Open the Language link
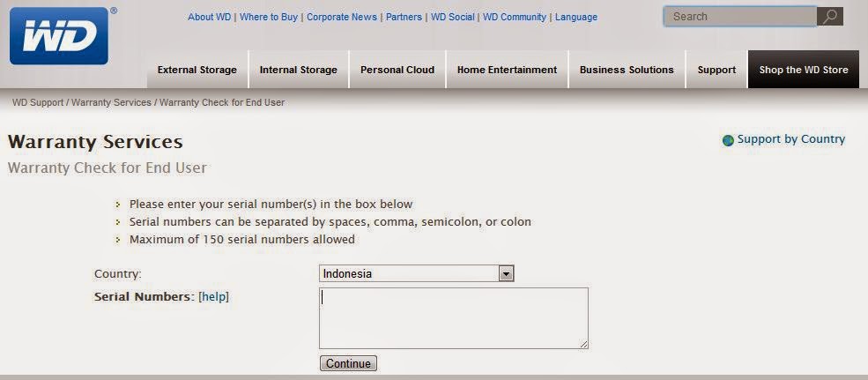868x380 pixels. click(576, 17)
